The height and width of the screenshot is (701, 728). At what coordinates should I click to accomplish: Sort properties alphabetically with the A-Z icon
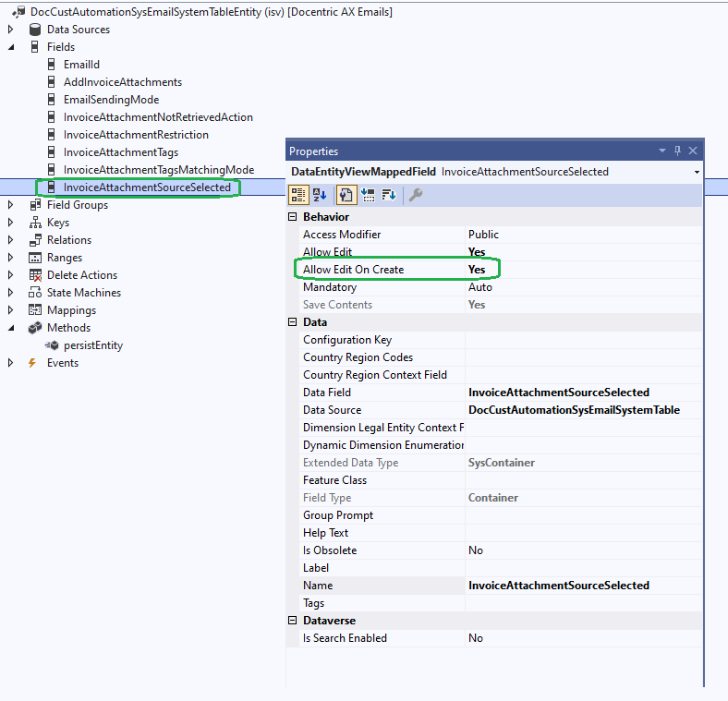[320, 195]
